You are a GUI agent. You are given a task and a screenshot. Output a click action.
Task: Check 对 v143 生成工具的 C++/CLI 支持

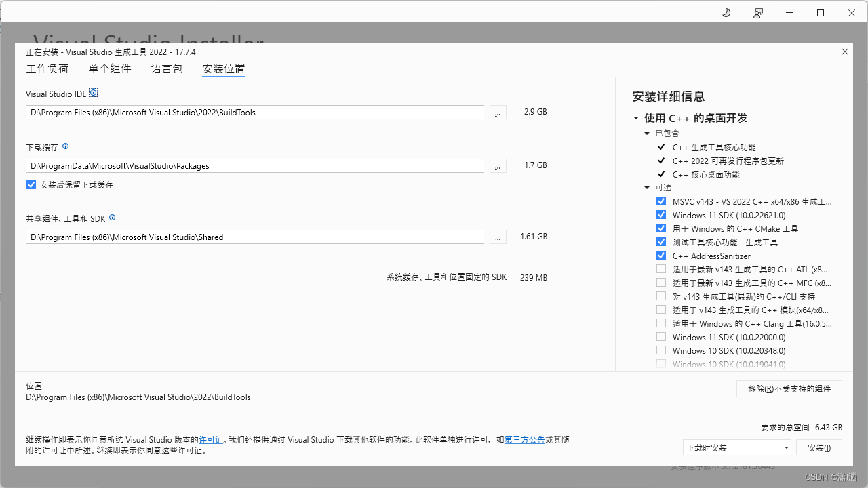(661, 296)
